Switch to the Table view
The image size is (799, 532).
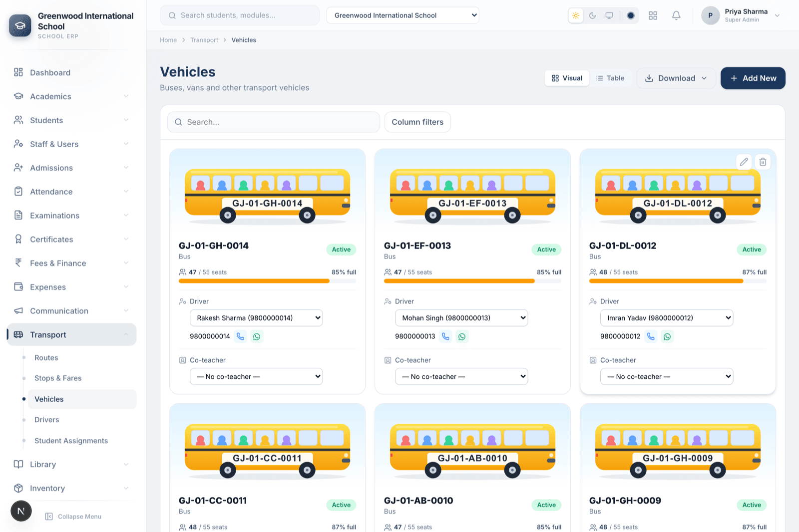610,78
